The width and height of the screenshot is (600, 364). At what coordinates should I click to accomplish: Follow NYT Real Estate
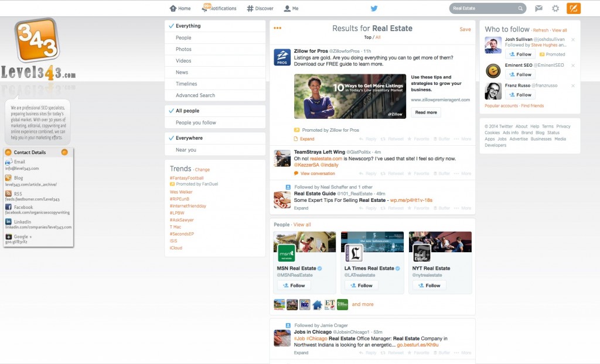(x=429, y=285)
